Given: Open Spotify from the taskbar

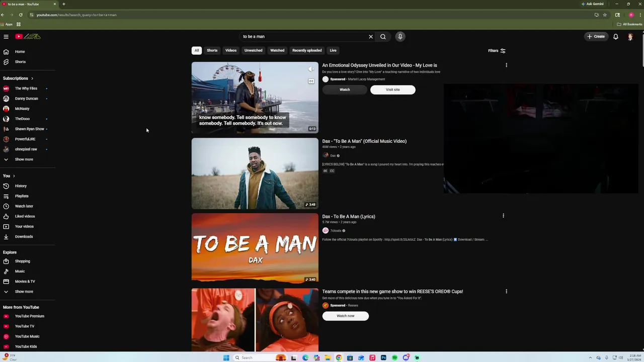Looking at the screenshot, I should click(x=394, y=357).
